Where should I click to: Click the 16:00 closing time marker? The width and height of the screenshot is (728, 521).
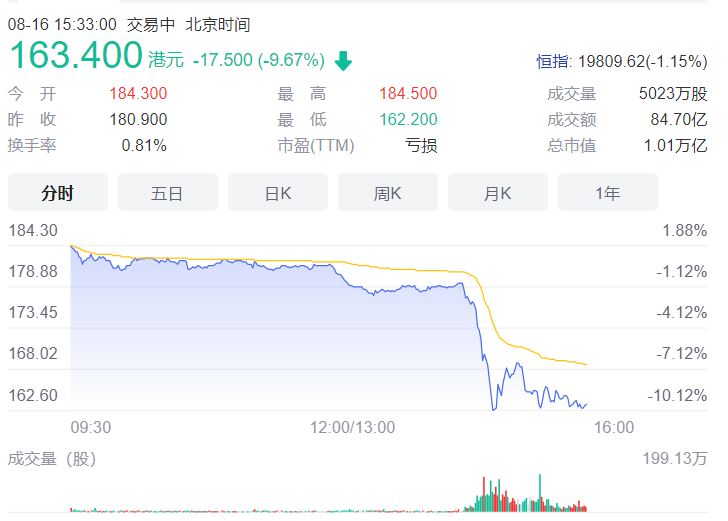pyautogui.click(x=614, y=427)
